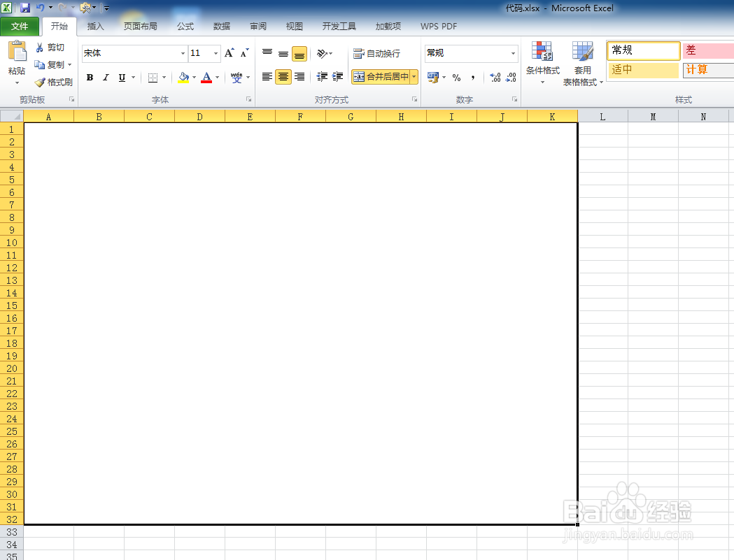Click the accounting number format icon
This screenshot has height=560, width=734.
click(x=433, y=77)
